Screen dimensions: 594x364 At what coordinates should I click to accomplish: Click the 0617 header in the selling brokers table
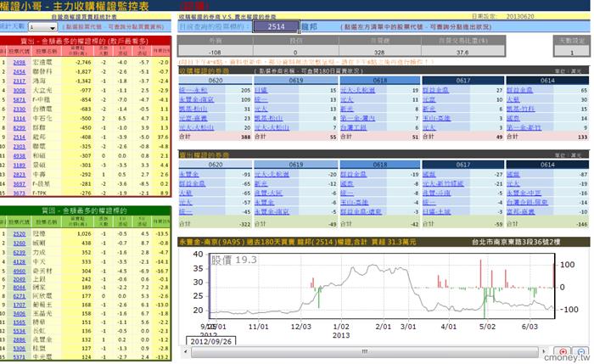(463, 165)
